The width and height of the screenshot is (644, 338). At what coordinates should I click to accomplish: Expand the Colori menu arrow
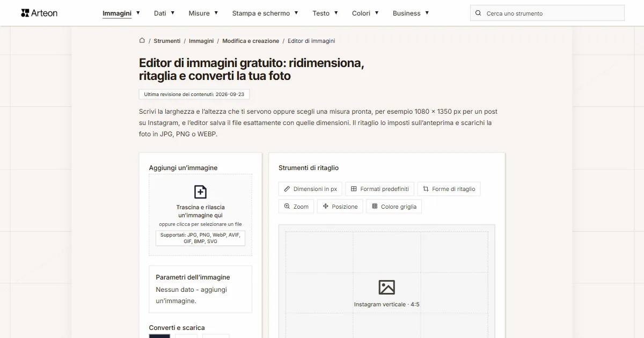pyautogui.click(x=377, y=13)
